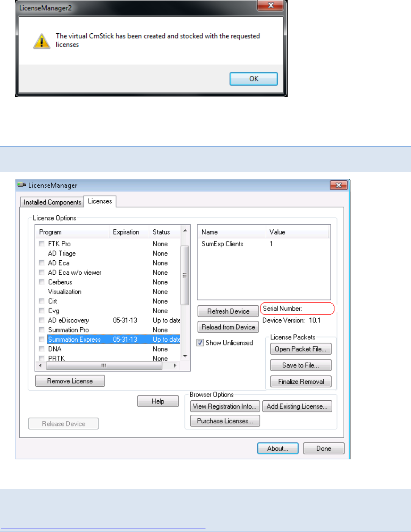Check the DNA checkbox
The image size is (411, 532).
coord(42,349)
